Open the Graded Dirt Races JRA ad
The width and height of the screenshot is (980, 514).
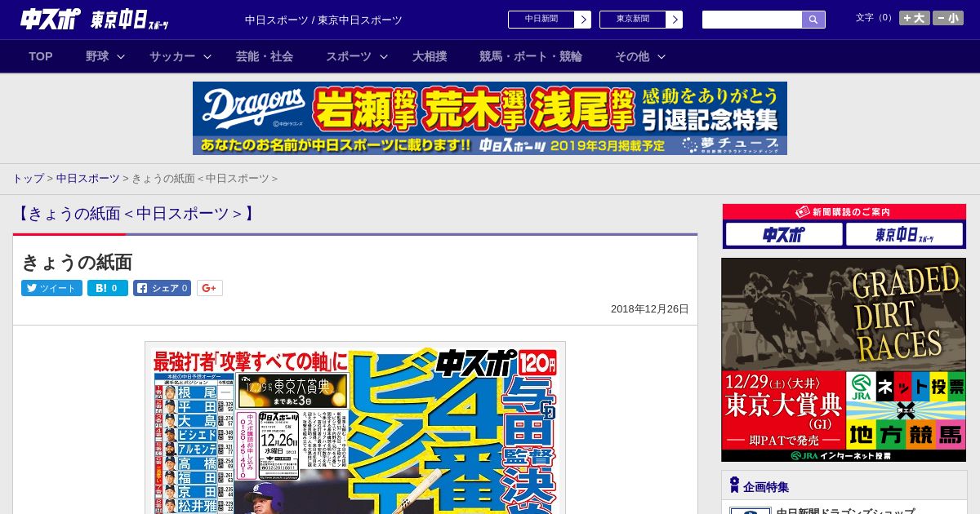844,360
